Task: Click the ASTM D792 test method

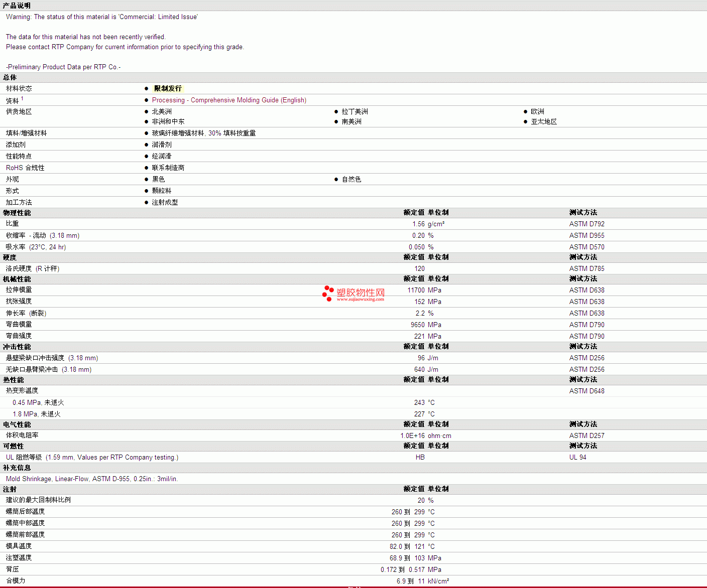Action: tap(586, 224)
